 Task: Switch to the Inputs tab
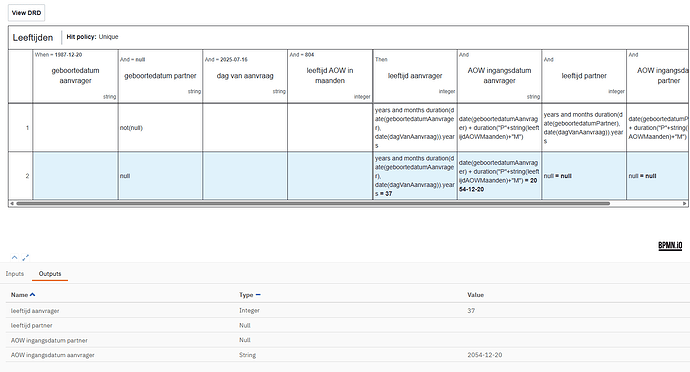tap(15, 274)
